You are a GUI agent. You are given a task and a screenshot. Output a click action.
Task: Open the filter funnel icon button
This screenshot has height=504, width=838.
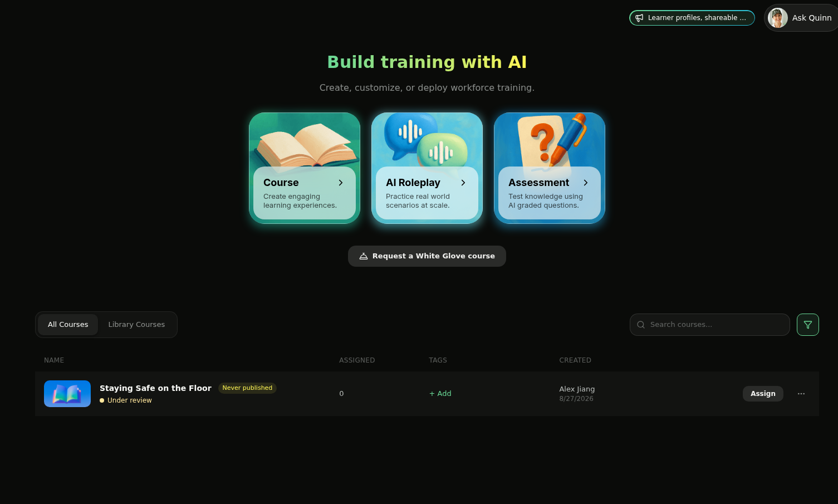(807, 325)
